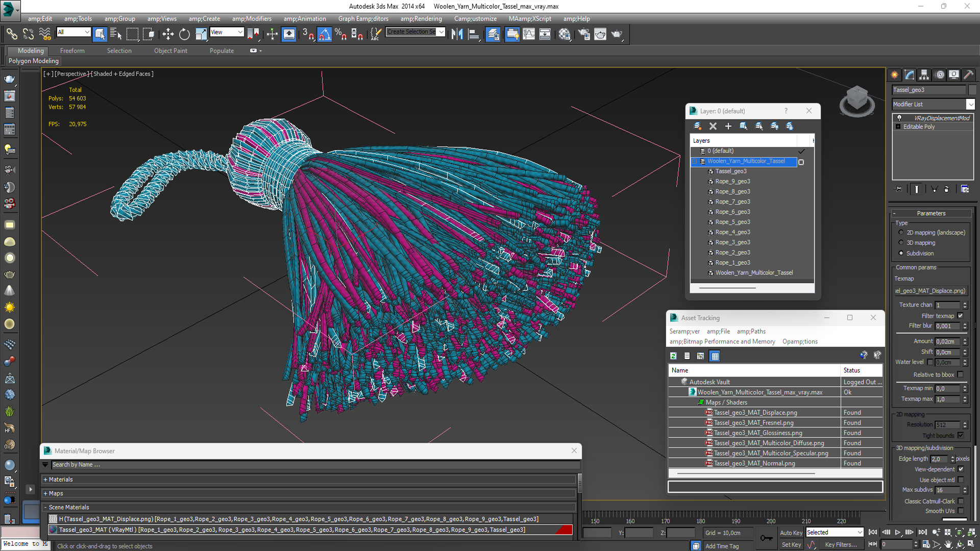Enable the Relative to bbox checkbox

(960, 374)
